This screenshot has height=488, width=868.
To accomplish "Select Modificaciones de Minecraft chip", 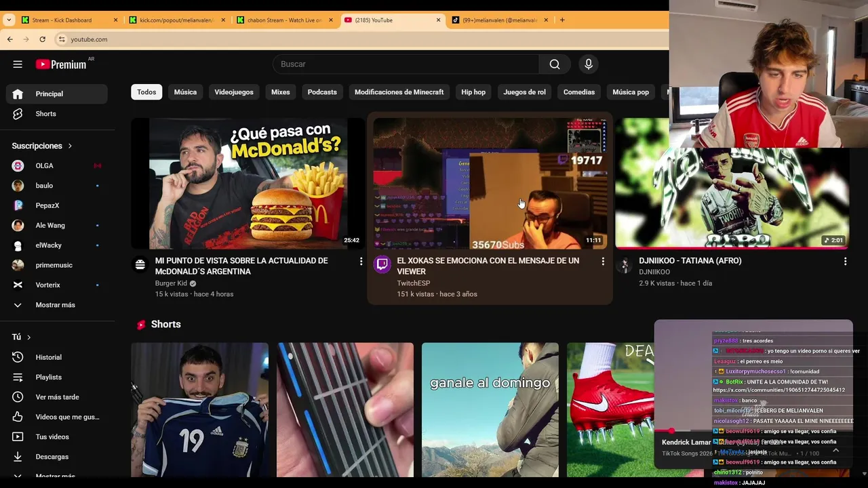I will point(399,92).
